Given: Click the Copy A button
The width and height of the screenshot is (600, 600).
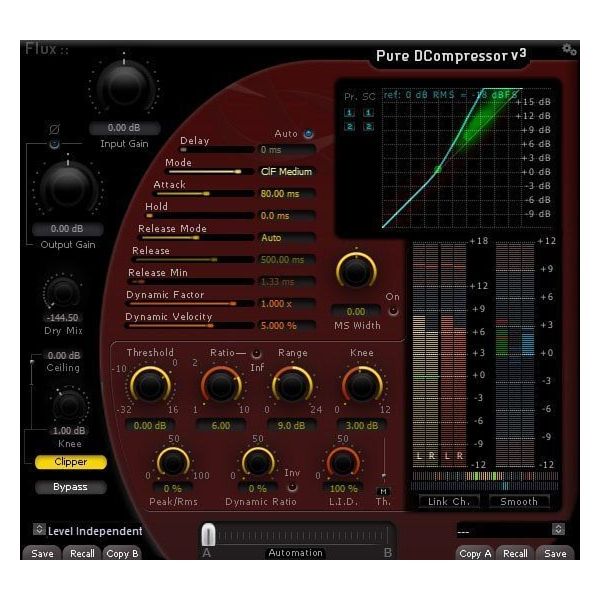Looking at the screenshot, I should click(x=475, y=553).
